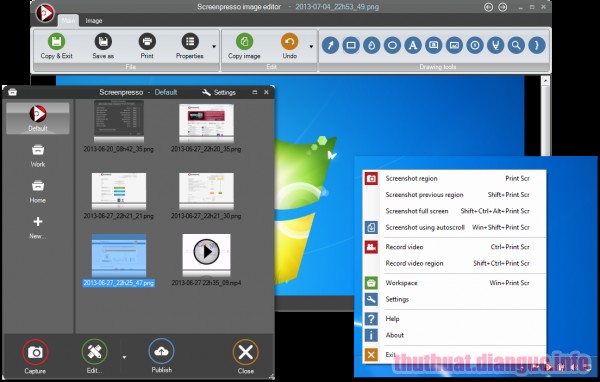Go to previous image arrow in title bar
Screen dimensions: 600x382
click(488, 7)
